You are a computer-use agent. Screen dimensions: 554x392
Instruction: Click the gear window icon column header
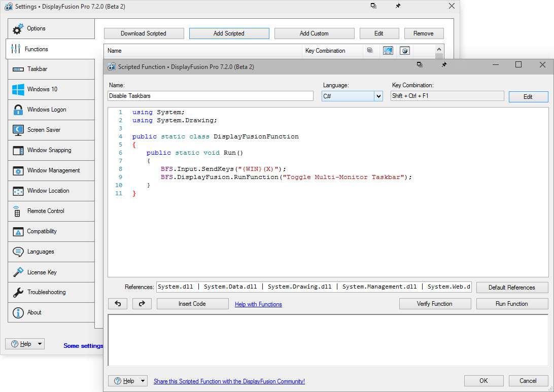[x=404, y=51]
